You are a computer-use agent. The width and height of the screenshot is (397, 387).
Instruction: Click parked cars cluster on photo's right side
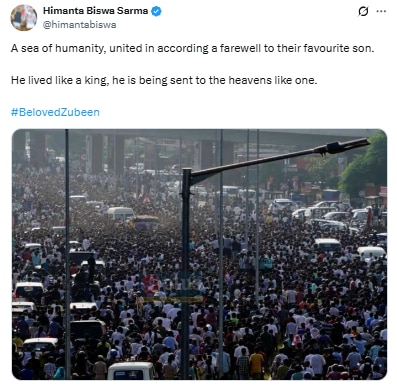click(x=330, y=213)
